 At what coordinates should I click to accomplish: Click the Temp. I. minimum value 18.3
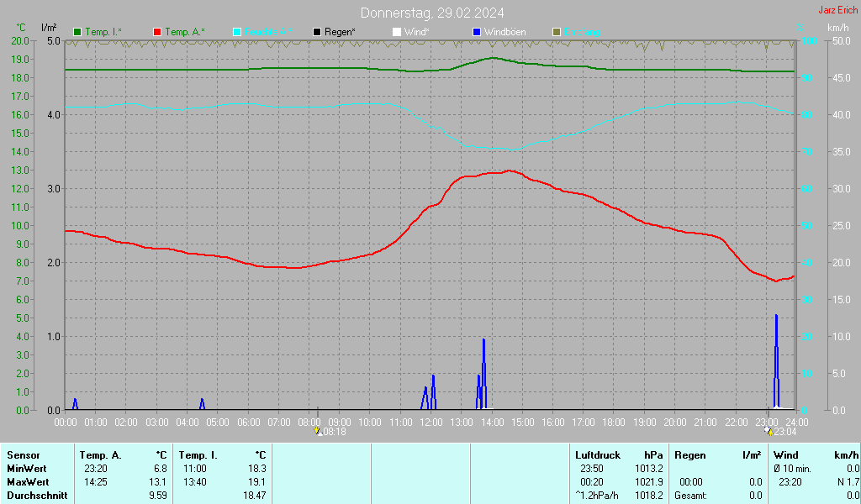point(257,469)
